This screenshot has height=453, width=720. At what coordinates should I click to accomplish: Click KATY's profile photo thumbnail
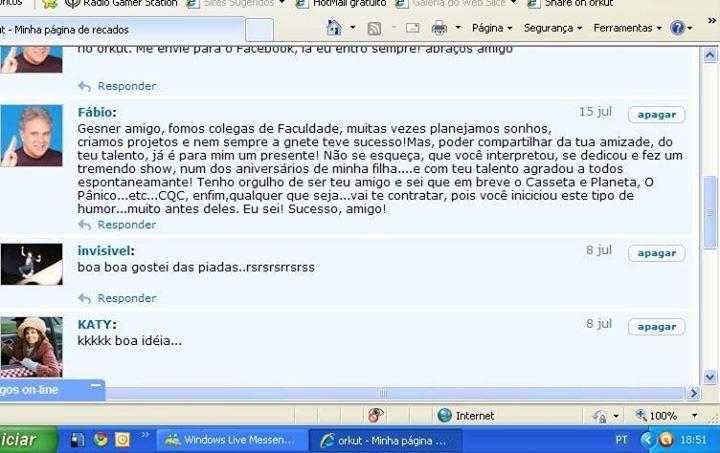pyautogui.click(x=31, y=347)
